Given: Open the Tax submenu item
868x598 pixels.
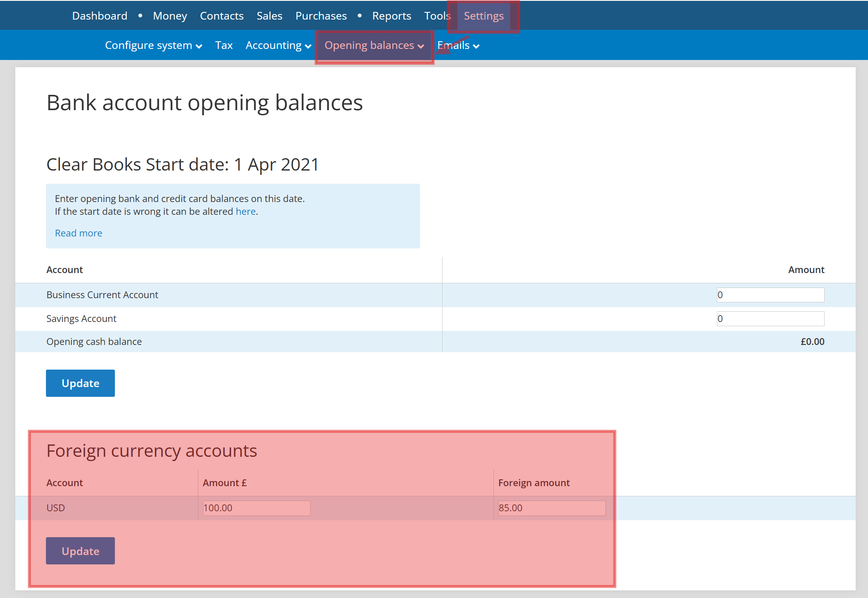Looking at the screenshot, I should pos(224,46).
